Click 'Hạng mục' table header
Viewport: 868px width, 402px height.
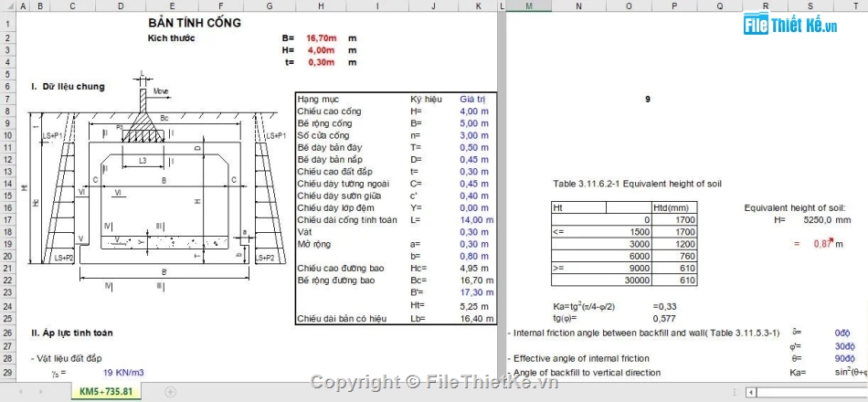coord(318,99)
